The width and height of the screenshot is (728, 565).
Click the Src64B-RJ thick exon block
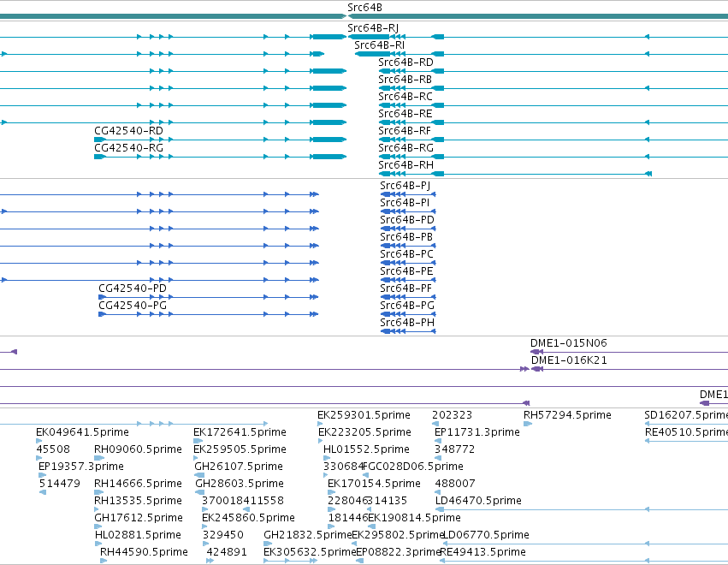tap(369, 37)
